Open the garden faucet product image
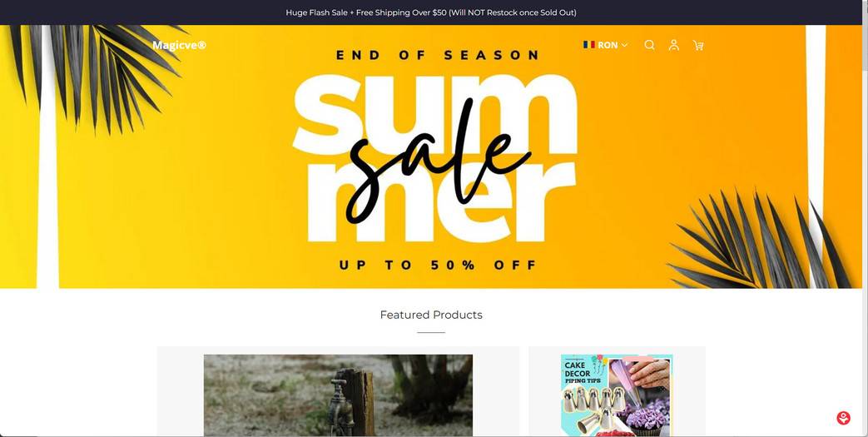The width and height of the screenshot is (868, 437). point(338,395)
